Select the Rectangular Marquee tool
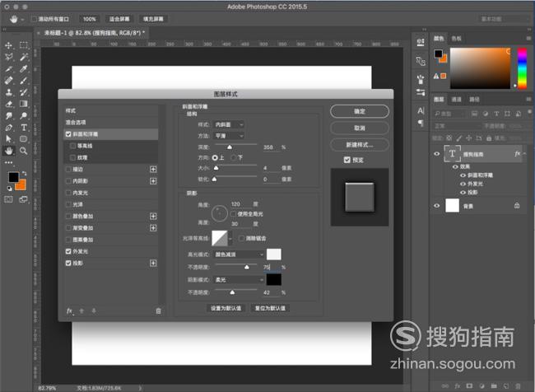This screenshot has width=535, height=392. [24, 45]
